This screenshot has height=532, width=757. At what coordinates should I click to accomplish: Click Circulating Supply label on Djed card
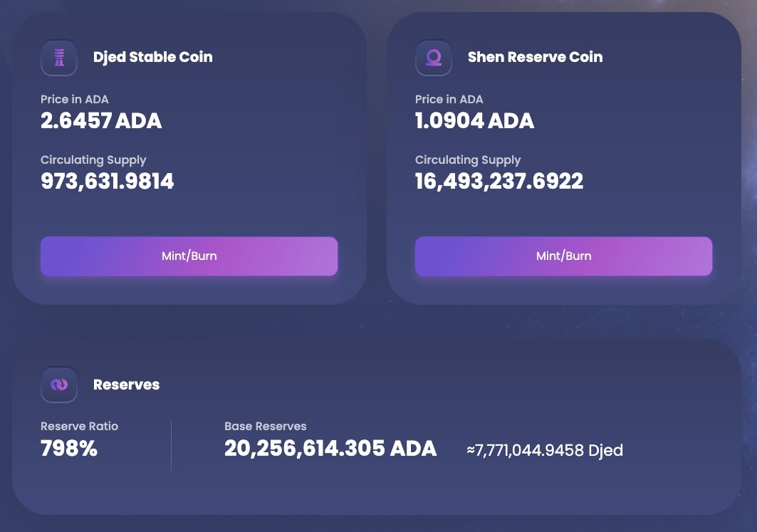(93, 160)
